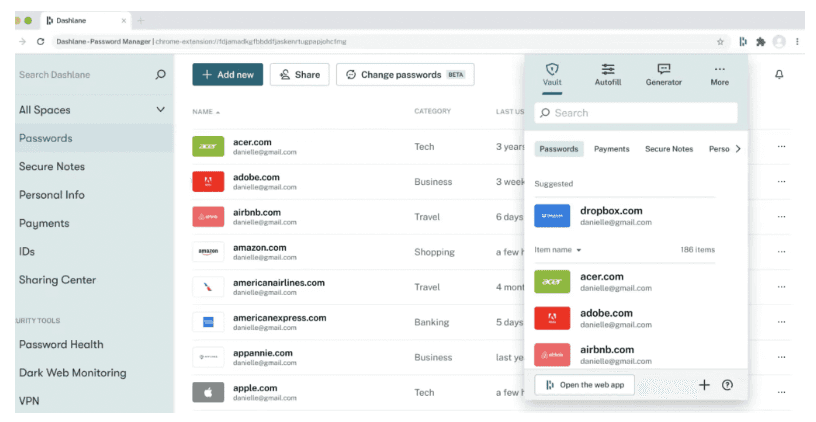Screen dimensions: 816x422
Task: Click Change passwords BETA button
Action: pos(405,74)
